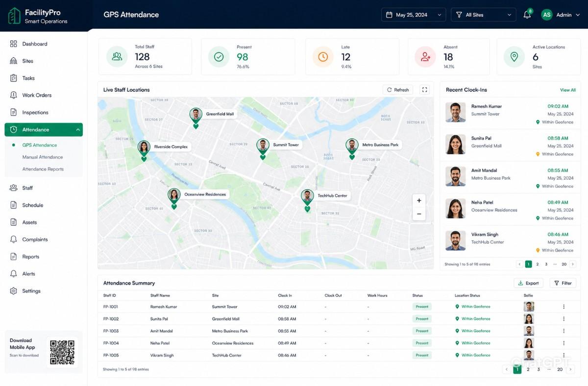
Task: Open Sites in sidebar
Action: (x=28, y=61)
